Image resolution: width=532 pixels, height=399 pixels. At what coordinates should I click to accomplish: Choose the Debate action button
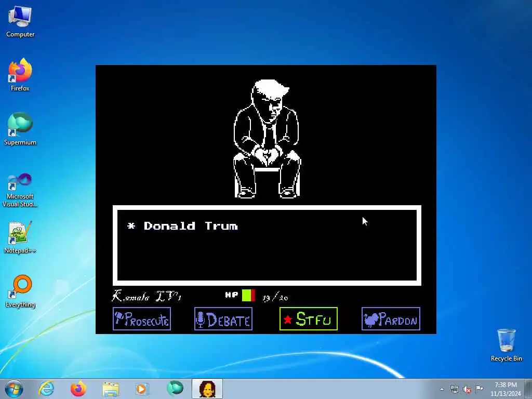223,318
